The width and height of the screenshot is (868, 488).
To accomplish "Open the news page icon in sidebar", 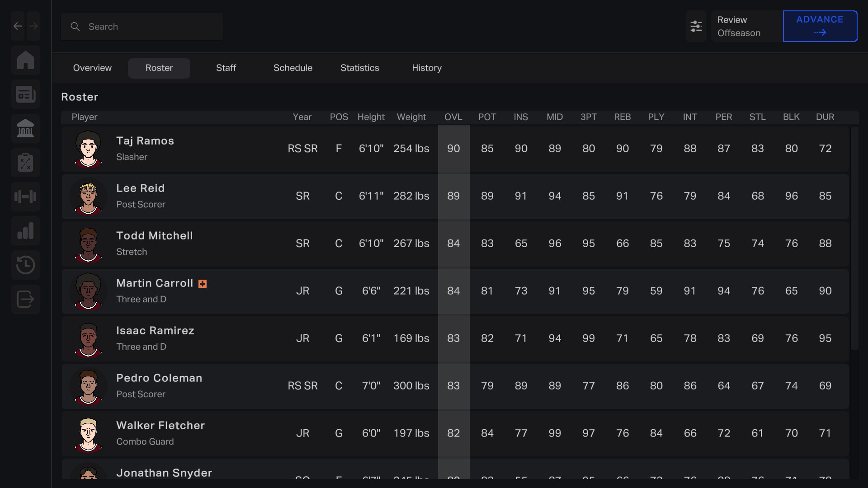I will (x=25, y=94).
